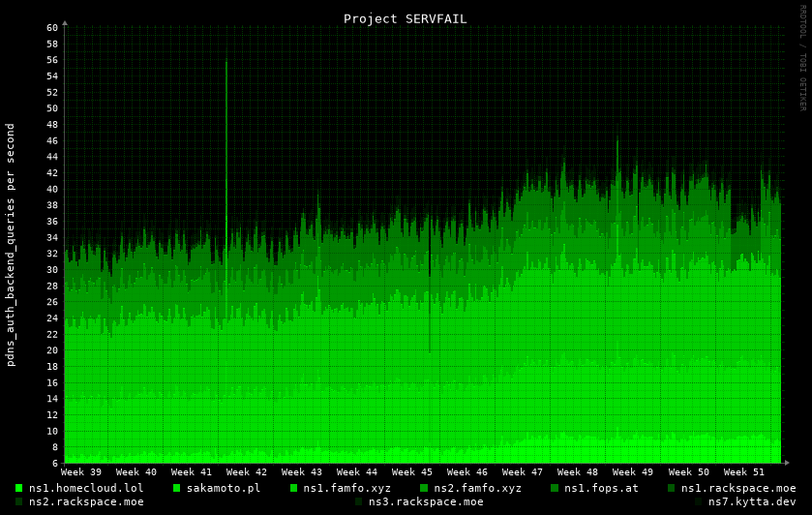The image size is (812, 515).
Task: Click the Project SERVFAIL chart title
Action: coord(405,18)
